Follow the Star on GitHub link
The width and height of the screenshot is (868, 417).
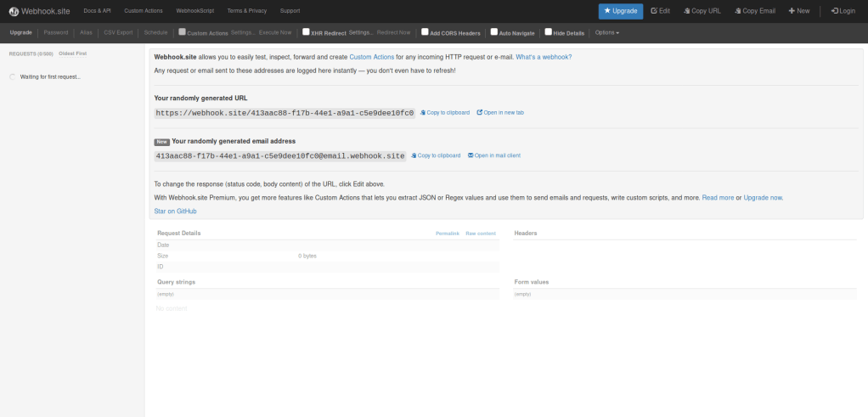coord(175,211)
